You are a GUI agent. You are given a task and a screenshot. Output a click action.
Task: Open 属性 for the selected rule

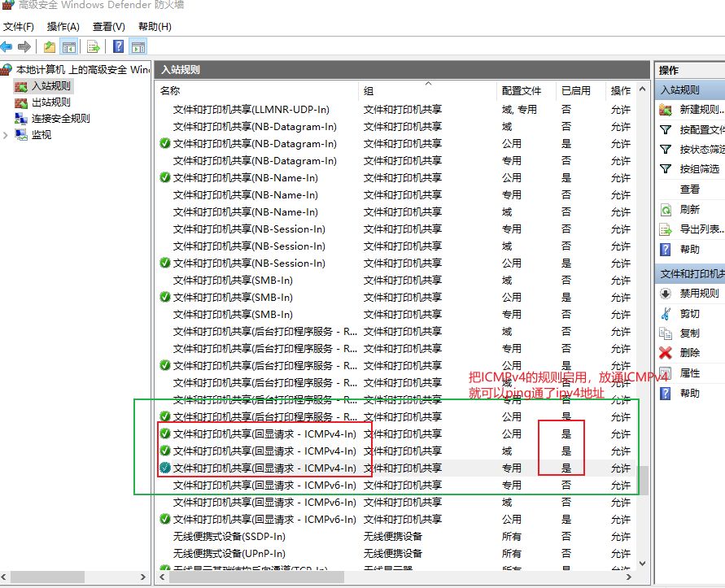pyautogui.click(x=689, y=373)
